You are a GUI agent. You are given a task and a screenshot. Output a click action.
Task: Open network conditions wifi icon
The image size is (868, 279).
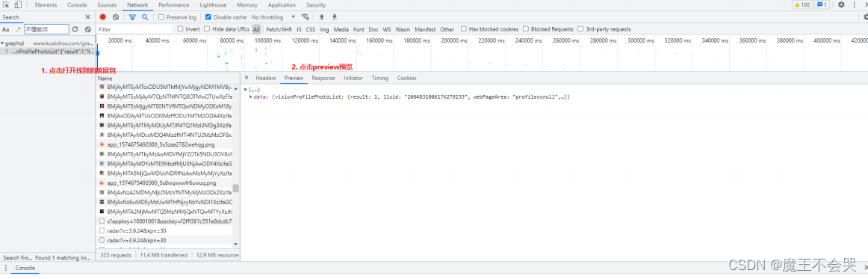[305, 17]
